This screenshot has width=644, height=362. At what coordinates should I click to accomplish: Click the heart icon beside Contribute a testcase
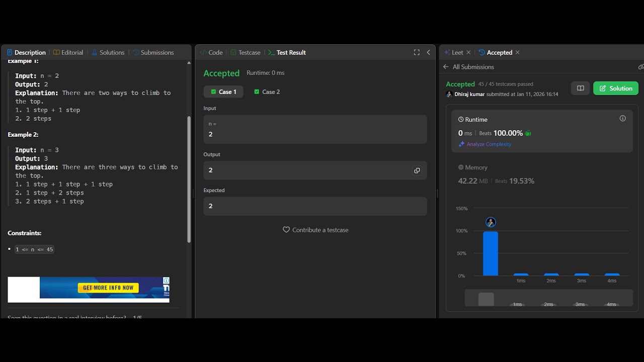click(x=286, y=230)
